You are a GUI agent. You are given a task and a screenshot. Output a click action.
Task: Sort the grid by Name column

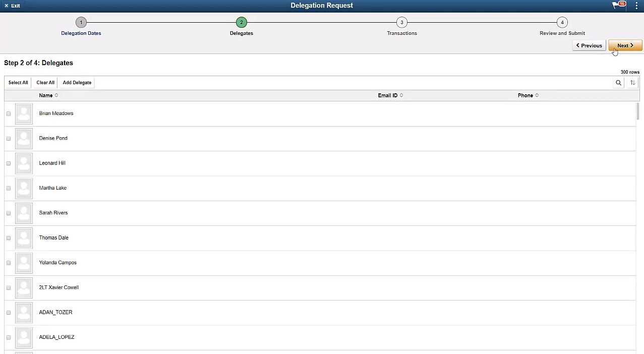point(46,95)
